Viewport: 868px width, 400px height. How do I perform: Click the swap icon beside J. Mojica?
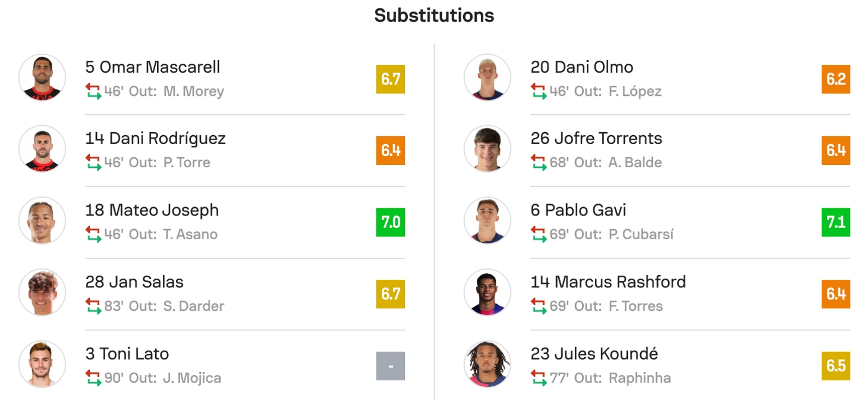pos(93,378)
